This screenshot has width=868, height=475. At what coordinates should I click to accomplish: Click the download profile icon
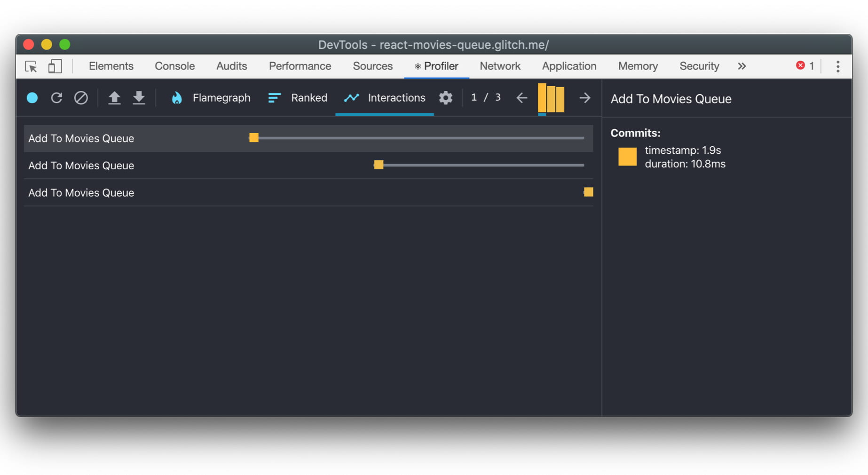pyautogui.click(x=139, y=98)
